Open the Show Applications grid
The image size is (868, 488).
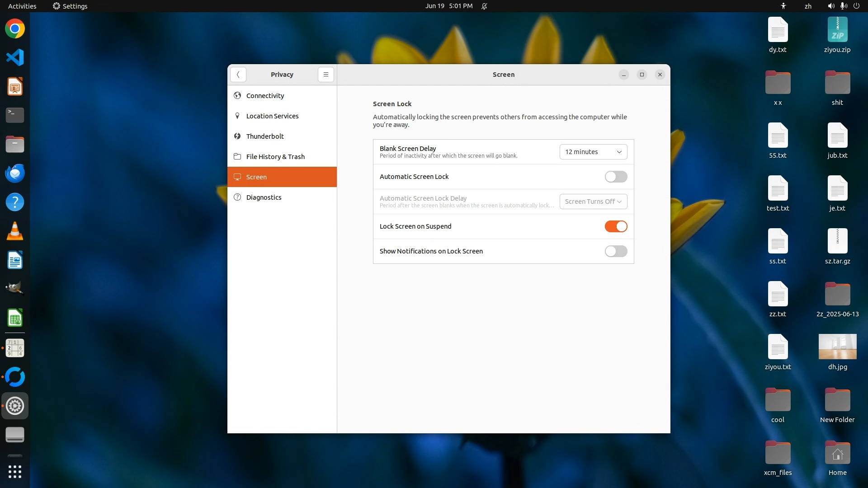(15, 472)
